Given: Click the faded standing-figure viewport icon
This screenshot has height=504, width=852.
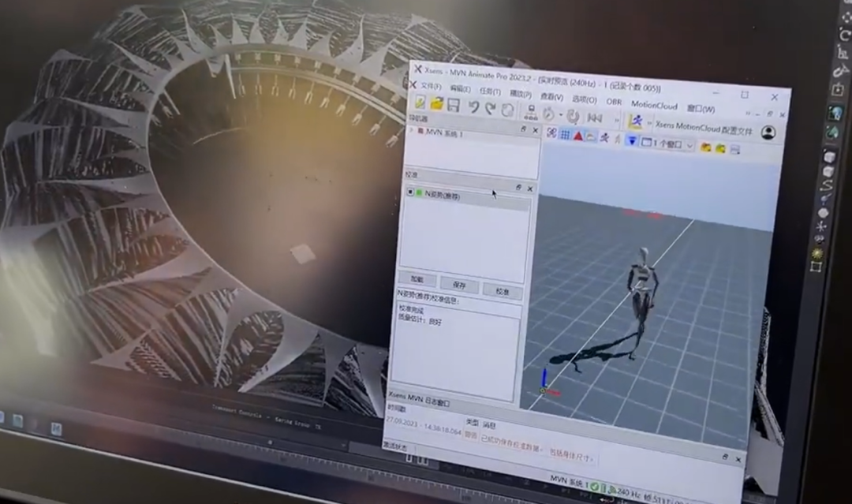Looking at the screenshot, I should (618, 140).
